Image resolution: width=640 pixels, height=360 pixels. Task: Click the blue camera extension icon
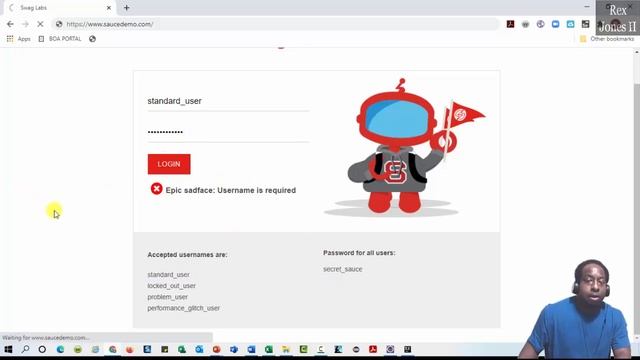[x=556, y=24]
